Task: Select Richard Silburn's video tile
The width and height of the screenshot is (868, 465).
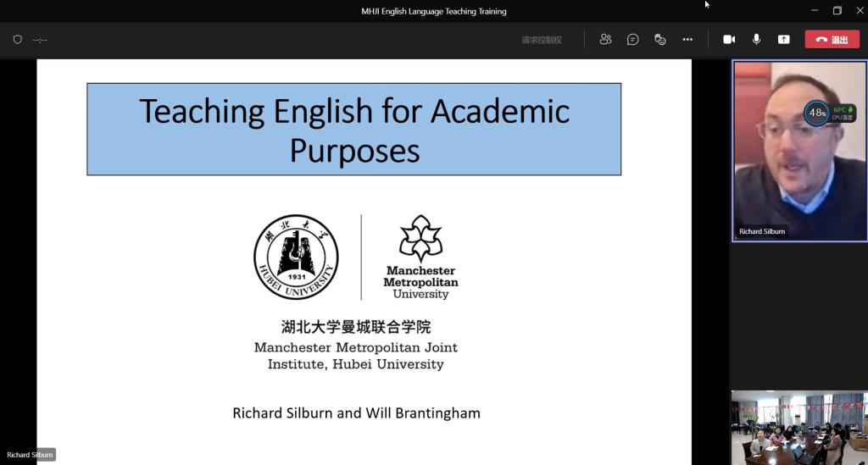Action: pyautogui.click(x=799, y=151)
